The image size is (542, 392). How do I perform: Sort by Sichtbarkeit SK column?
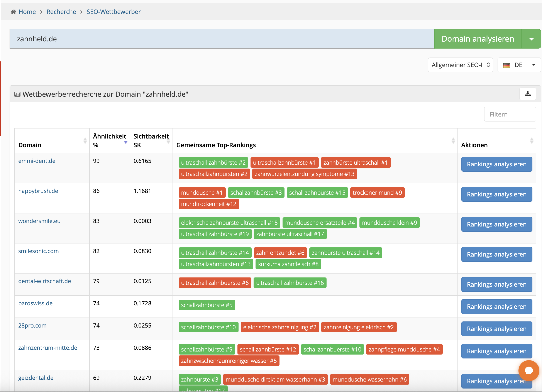[168, 141]
